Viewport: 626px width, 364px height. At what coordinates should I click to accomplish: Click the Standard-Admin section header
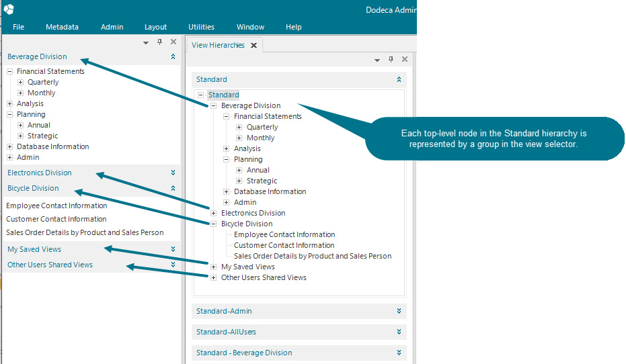tap(299, 311)
